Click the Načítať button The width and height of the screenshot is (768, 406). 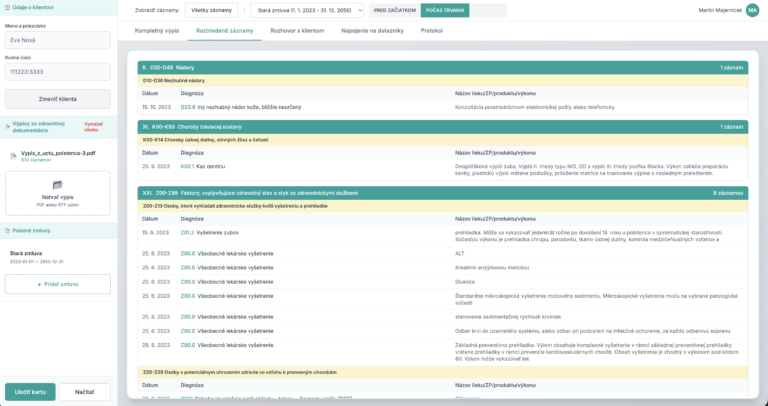[x=85, y=392]
